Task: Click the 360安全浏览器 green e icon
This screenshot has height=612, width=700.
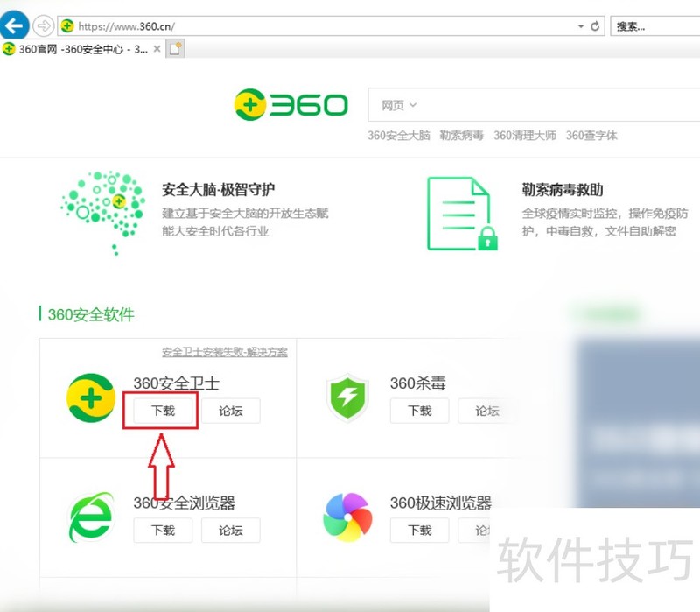Action: [x=91, y=517]
